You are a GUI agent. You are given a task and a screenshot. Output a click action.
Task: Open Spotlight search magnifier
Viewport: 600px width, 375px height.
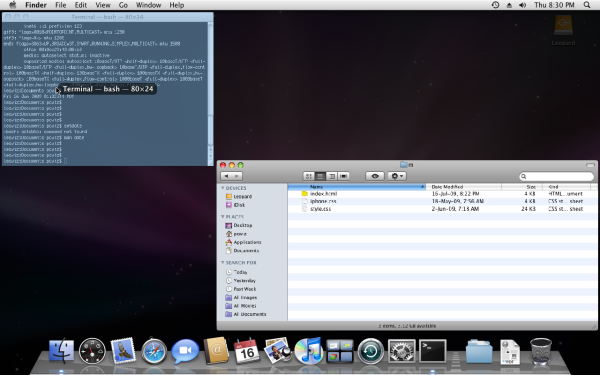pyautogui.click(x=587, y=5)
